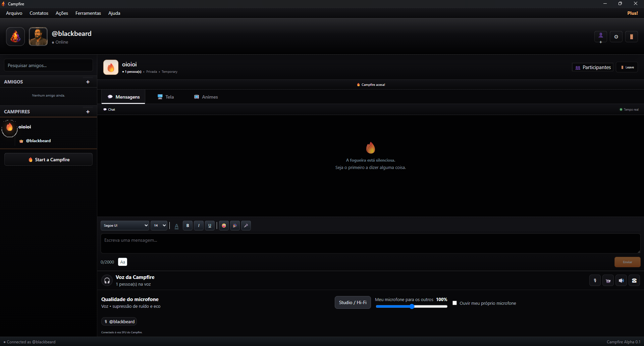Click the oioioi room flame avatar
This screenshot has height=346, width=644.
[111, 67]
